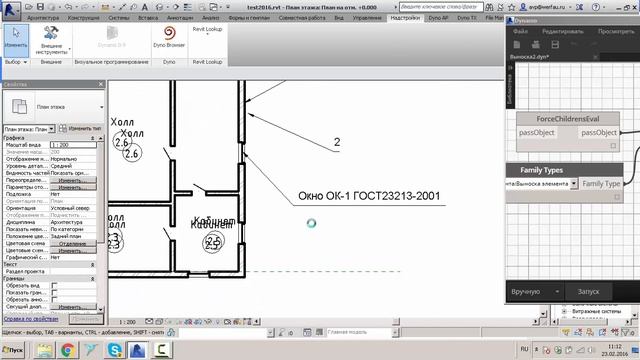Click the Chrome icon in taskbar
The width and height of the screenshot is (640, 360).
[68, 350]
